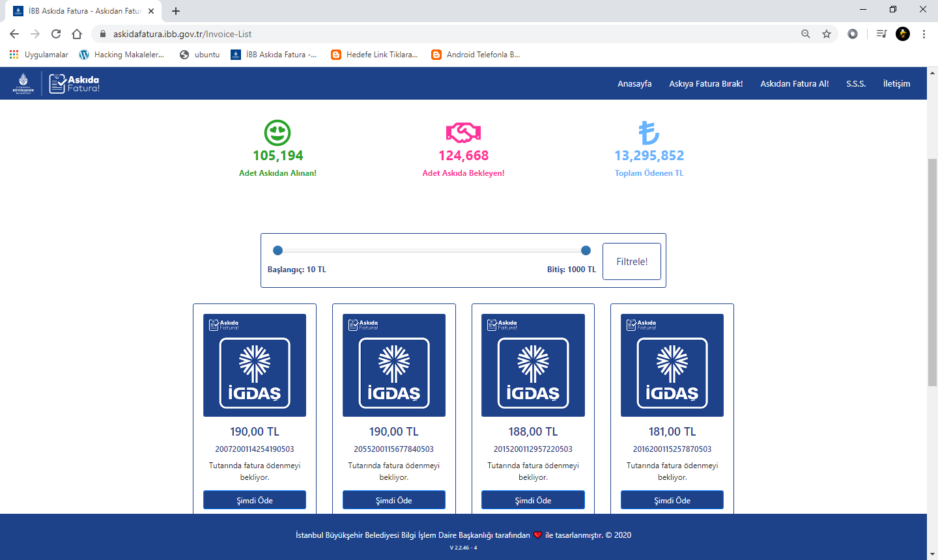Click İGDAŞ image on invoice 2055200115677840503

(394, 365)
